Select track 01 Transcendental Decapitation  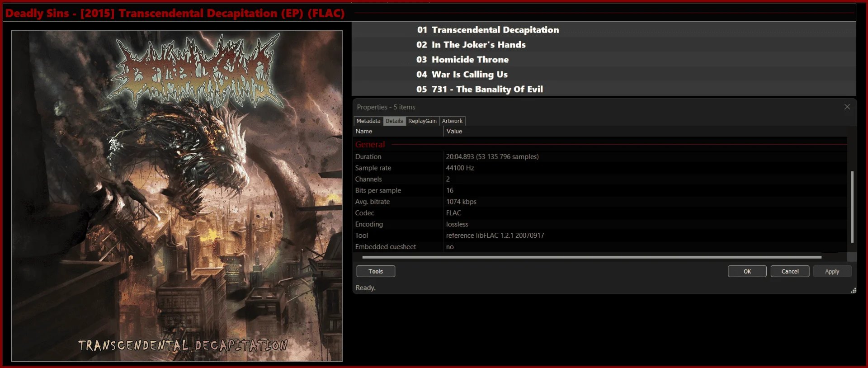[604, 30]
